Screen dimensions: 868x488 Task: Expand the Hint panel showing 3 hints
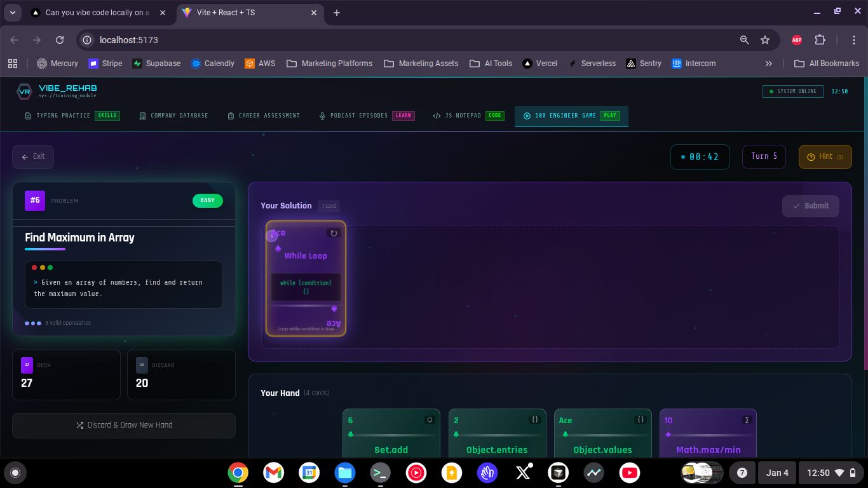[x=825, y=156]
